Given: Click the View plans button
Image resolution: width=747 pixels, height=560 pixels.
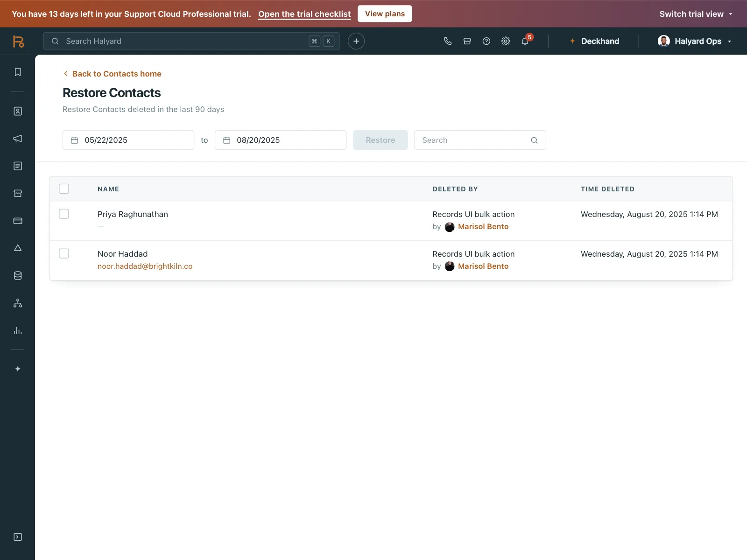Looking at the screenshot, I should coord(385,14).
